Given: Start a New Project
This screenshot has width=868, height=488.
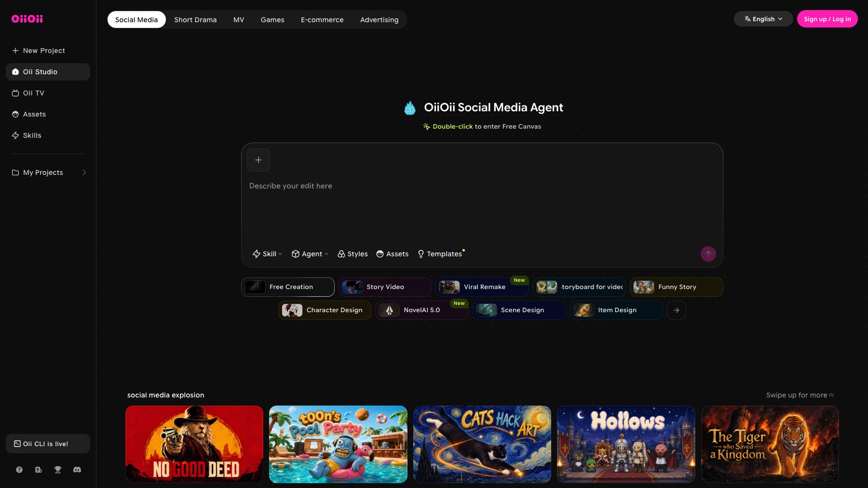Looking at the screenshot, I should click(48, 51).
